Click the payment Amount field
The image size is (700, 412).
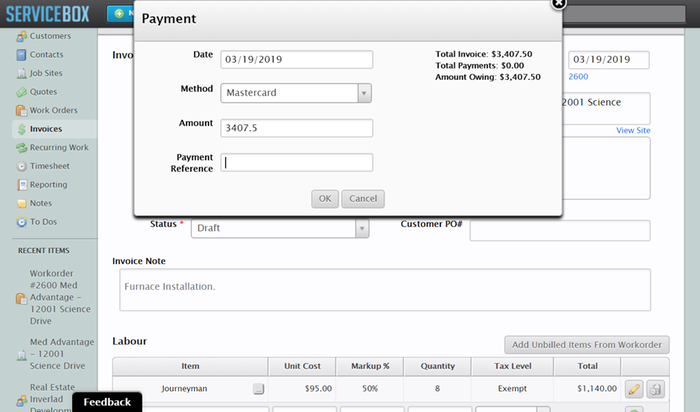point(296,128)
